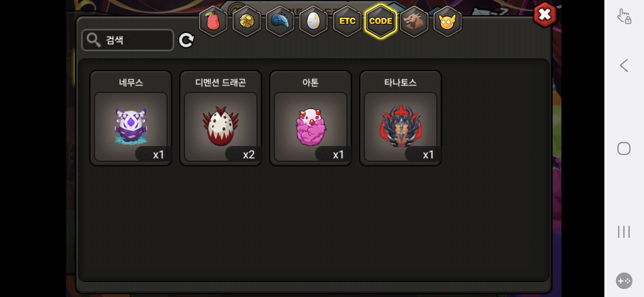644x297 pixels.
Task: Select the brown dragon head category
Action: point(414,21)
